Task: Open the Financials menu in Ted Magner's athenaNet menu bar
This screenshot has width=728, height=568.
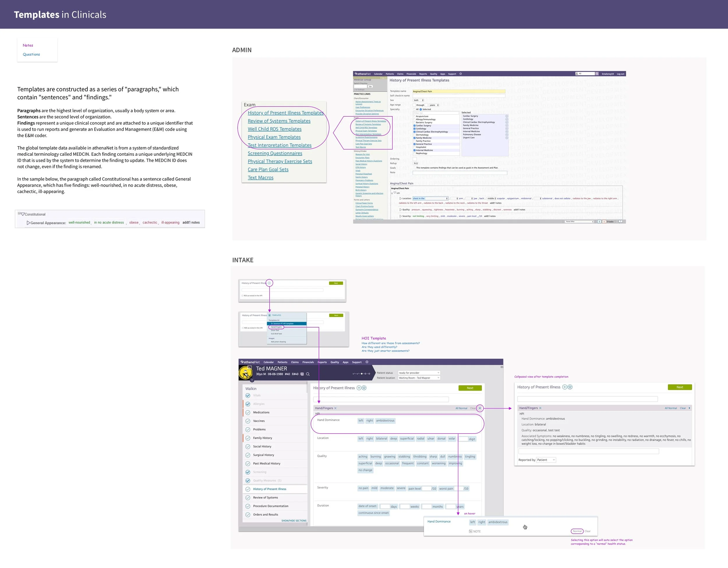Action: (308, 362)
